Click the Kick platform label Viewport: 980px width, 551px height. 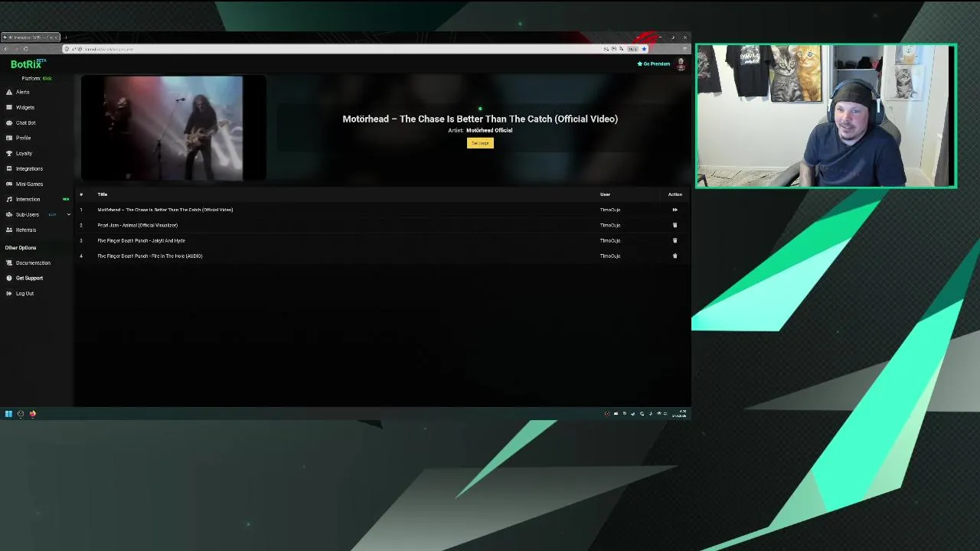tap(47, 78)
